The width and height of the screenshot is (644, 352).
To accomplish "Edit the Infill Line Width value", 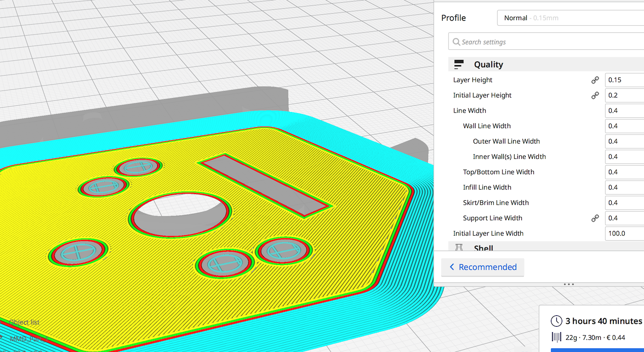I will pyautogui.click(x=624, y=188).
